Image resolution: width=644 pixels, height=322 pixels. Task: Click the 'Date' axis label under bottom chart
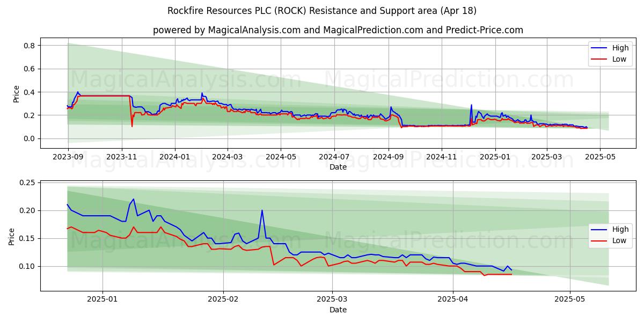(x=338, y=310)
